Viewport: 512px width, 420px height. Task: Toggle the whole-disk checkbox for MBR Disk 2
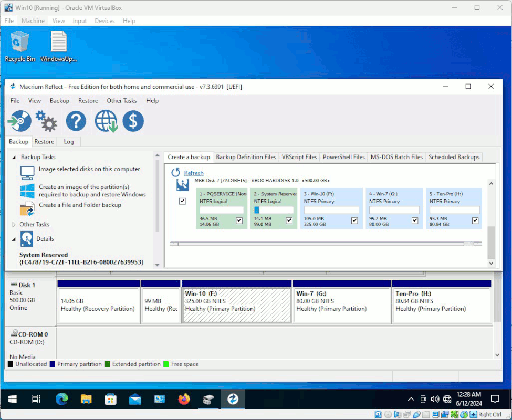click(x=183, y=201)
